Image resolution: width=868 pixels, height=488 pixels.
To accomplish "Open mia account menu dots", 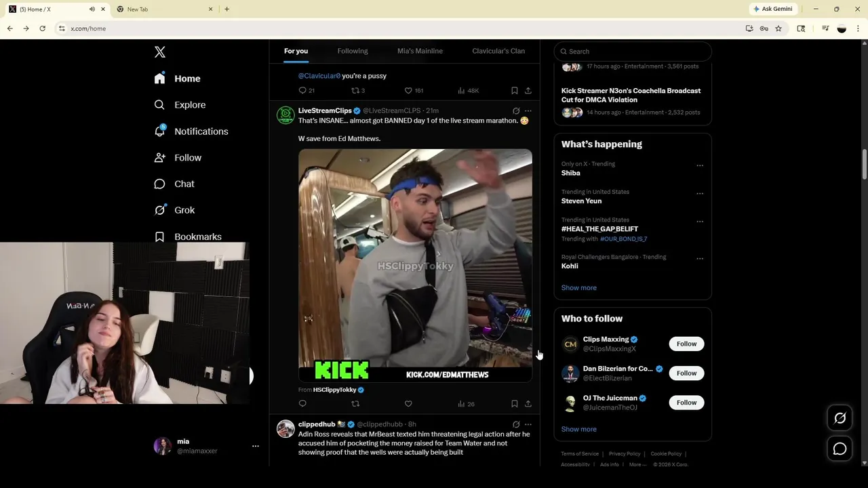I will (256, 446).
